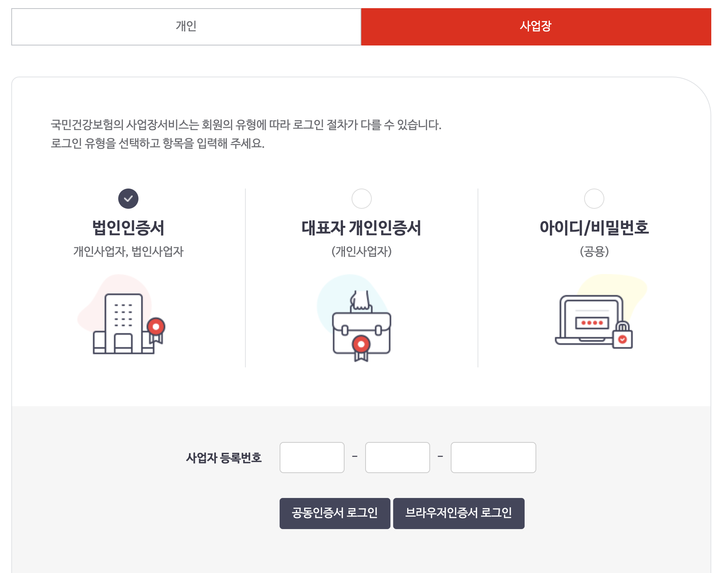Viewport: 728px width, 573px height.
Task: Click the 개인사업자, 법인사업자 subtitle
Action: click(128, 252)
